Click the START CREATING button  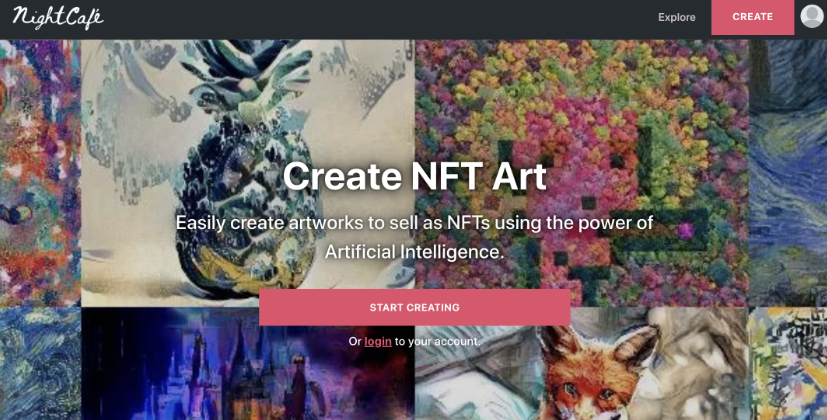tap(415, 307)
